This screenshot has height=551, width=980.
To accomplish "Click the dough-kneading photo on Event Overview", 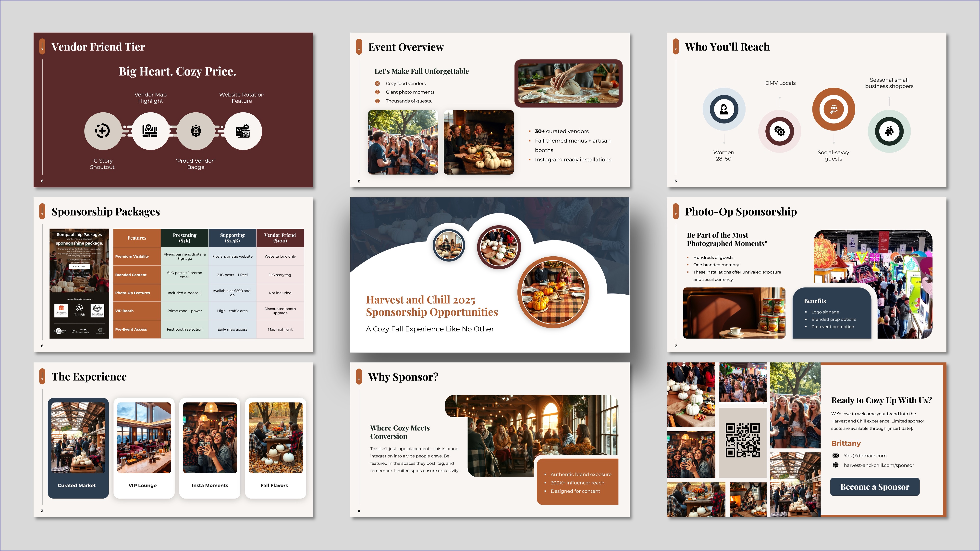I will click(x=568, y=83).
